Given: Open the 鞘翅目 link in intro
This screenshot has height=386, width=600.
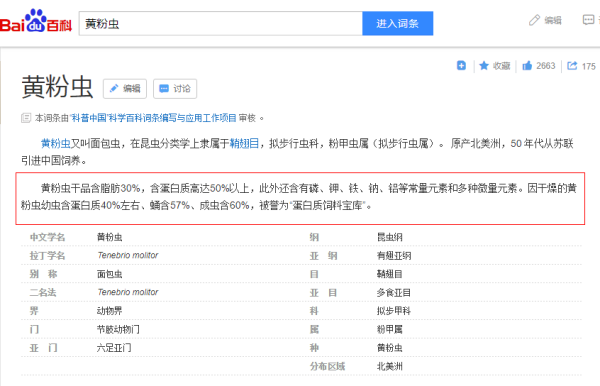Looking at the screenshot, I should click(244, 143).
